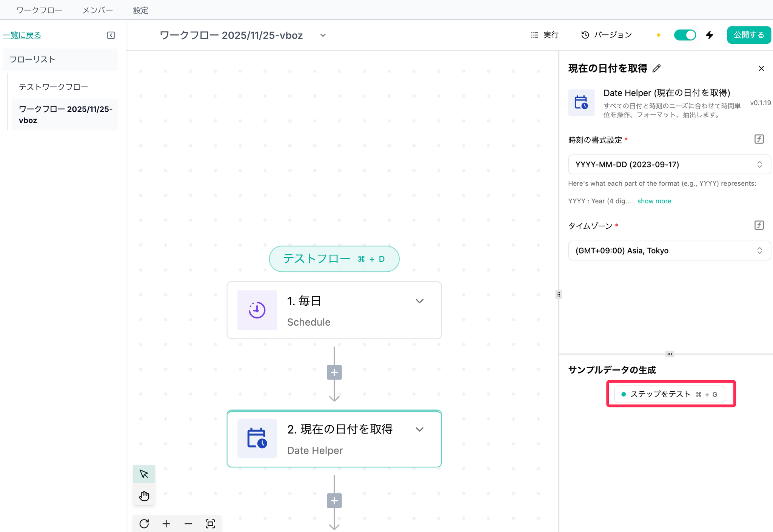The image size is (773, 532).
Task: Expand the workflow title dropdown chevron
Action: pyautogui.click(x=323, y=35)
